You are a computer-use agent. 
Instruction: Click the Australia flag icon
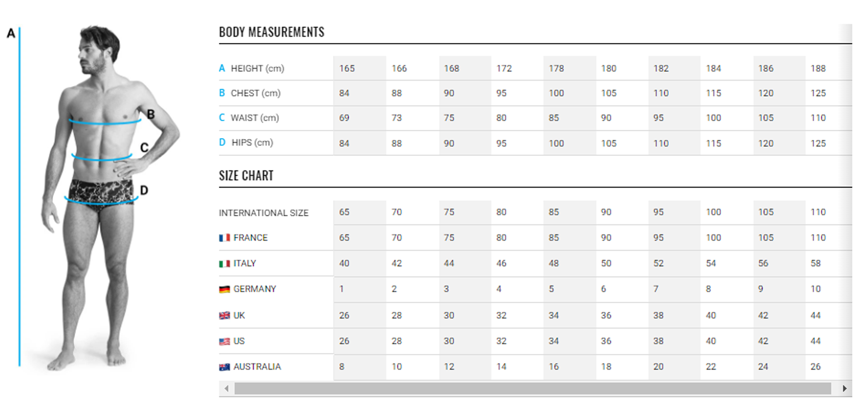coord(224,367)
